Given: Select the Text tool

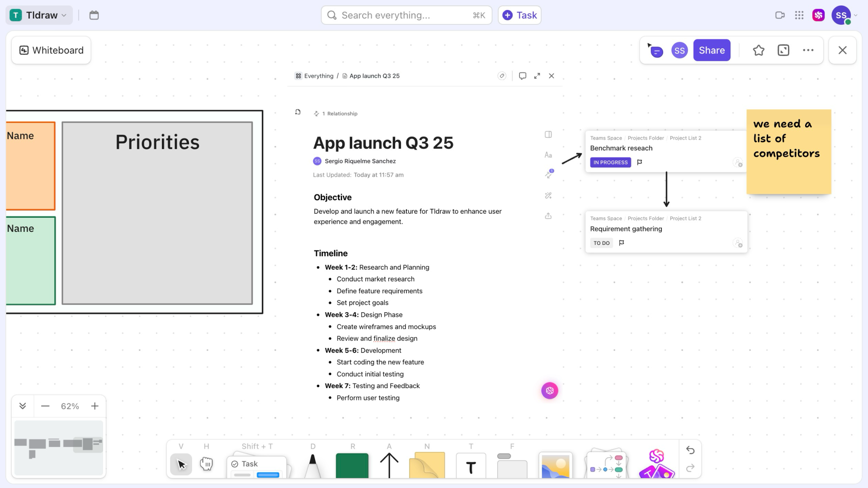Looking at the screenshot, I should pos(471,466).
